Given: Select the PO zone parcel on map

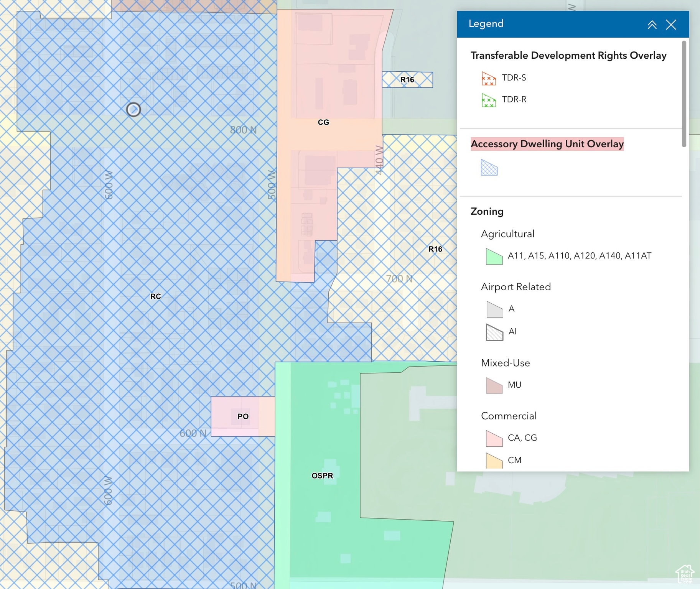Looking at the screenshot, I should tap(242, 416).
